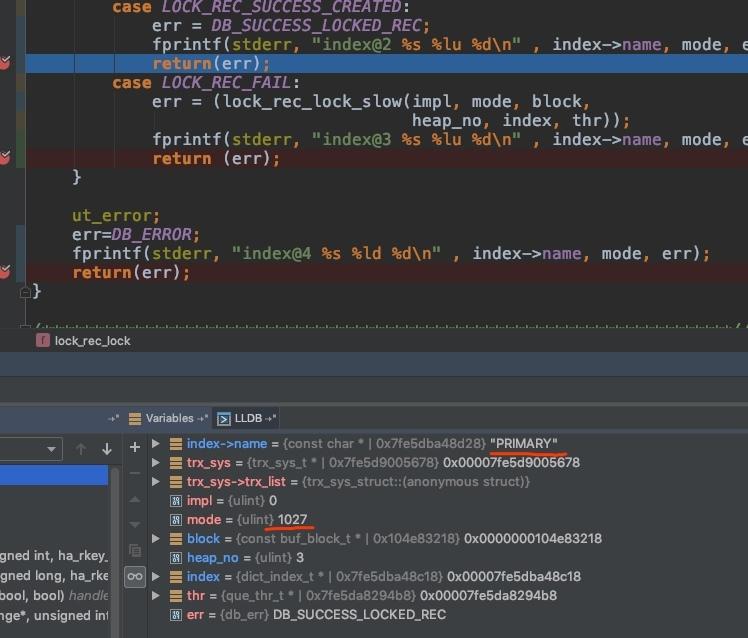Select heap_no variable row
This screenshot has height=638, width=748.
pyautogui.click(x=237, y=557)
